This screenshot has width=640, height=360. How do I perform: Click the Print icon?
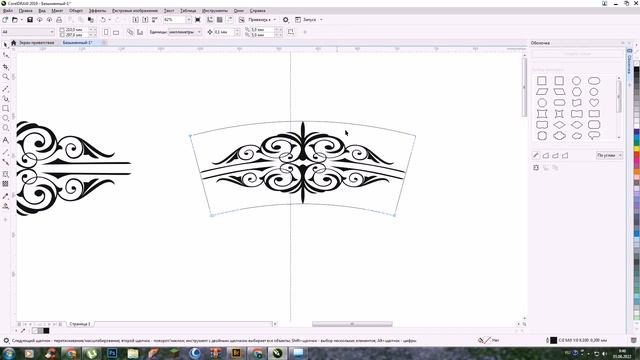pos(59,20)
